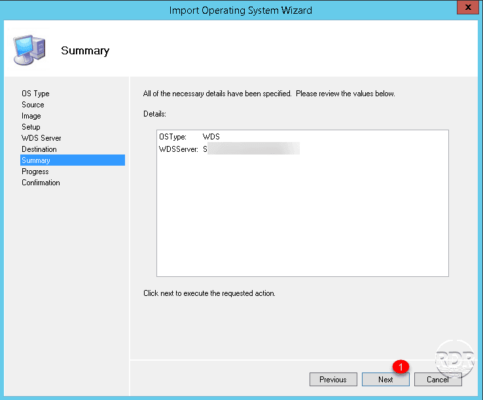
Task: Click the OSType: WDS detail line
Action: point(189,137)
